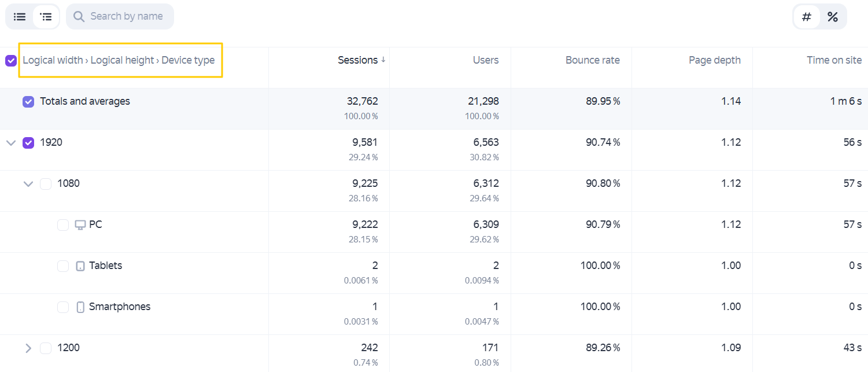
Task: Tick the checkbox for 1080 height
Action: click(x=46, y=184)
